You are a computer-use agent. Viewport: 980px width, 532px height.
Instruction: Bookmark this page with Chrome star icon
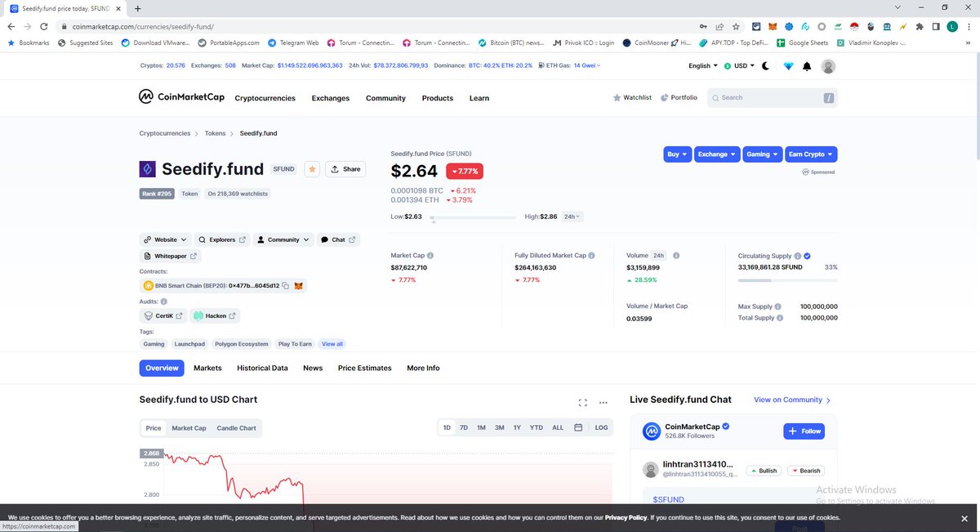coord(736,26)
